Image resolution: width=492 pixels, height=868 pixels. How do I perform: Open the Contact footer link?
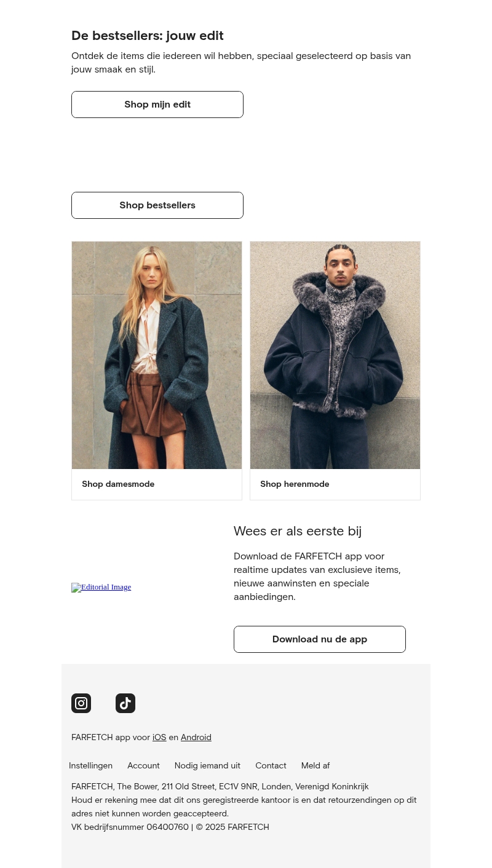(271, 765)
